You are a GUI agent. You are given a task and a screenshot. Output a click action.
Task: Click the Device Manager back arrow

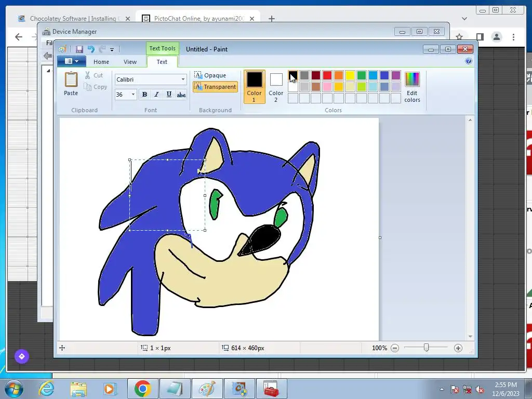pyautogui.click(x=47, y=56)
